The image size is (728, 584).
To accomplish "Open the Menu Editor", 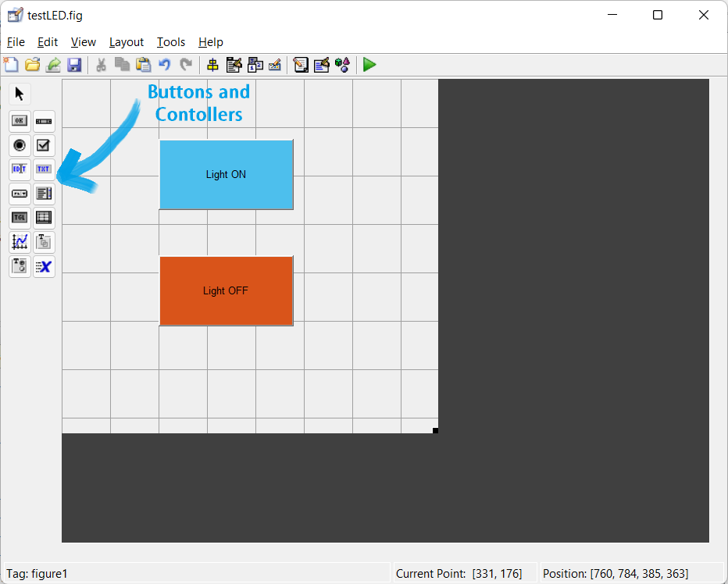I will (x=234, y=65).
